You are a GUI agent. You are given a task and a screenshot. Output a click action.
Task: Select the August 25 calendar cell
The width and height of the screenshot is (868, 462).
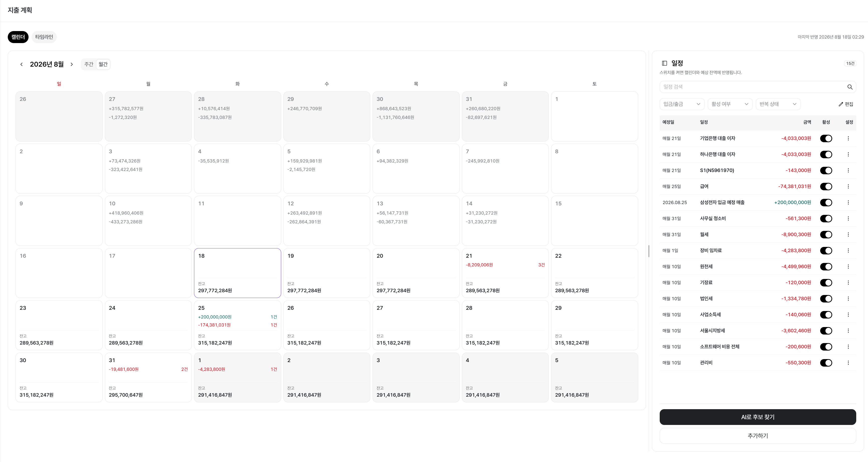coord(238,325)
